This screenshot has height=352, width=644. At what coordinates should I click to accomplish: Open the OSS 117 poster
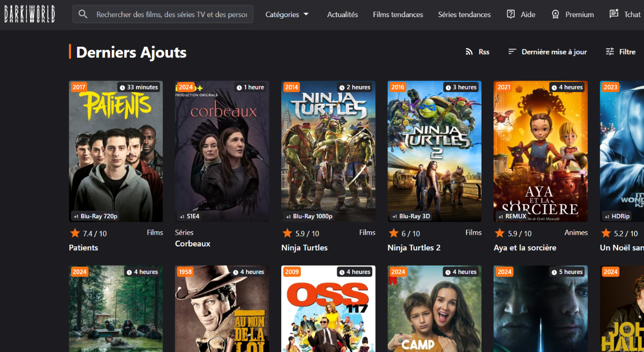click(328, 309)
